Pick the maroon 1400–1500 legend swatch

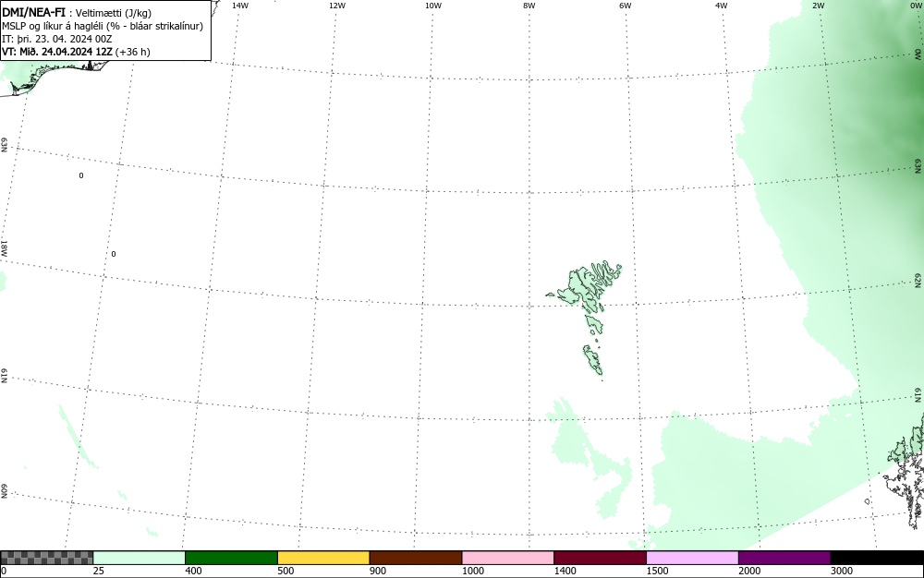(600, 558)
